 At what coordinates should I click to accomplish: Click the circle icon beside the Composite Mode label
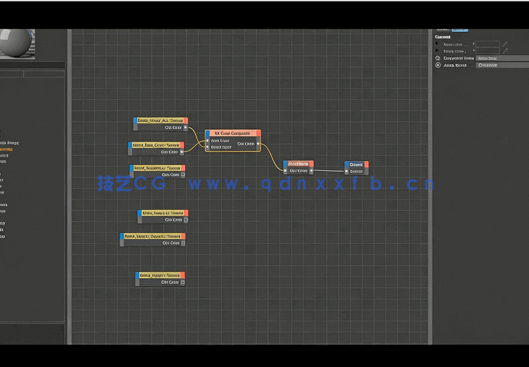coord(438,58)
